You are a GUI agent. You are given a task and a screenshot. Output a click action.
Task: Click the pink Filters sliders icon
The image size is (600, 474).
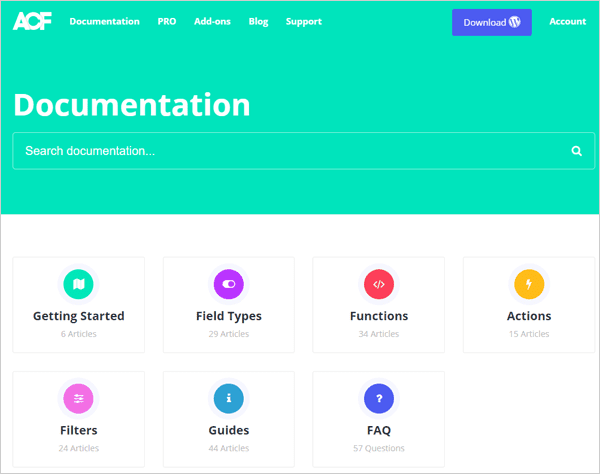pyautogui.click(x=78, y=399)
